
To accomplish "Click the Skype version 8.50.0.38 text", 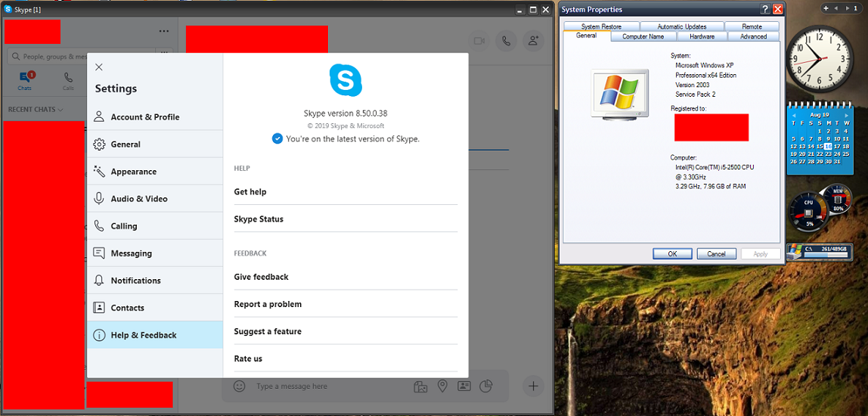I will coord(346,113).
